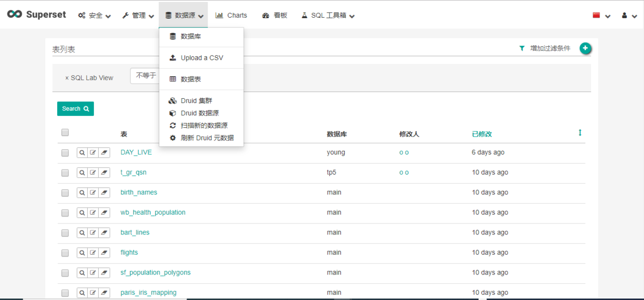Delete the bart_lines record
Viewport: 644px width, 300px height.
click(104, 232)
